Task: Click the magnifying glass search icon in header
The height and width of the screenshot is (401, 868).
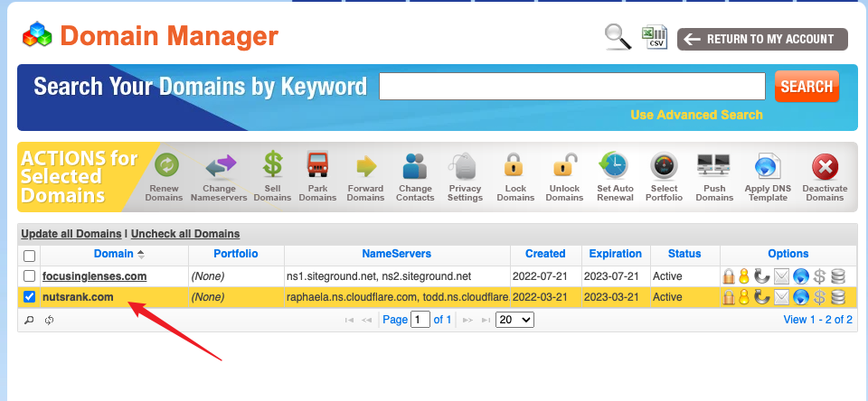Action: tap(618, 38)
